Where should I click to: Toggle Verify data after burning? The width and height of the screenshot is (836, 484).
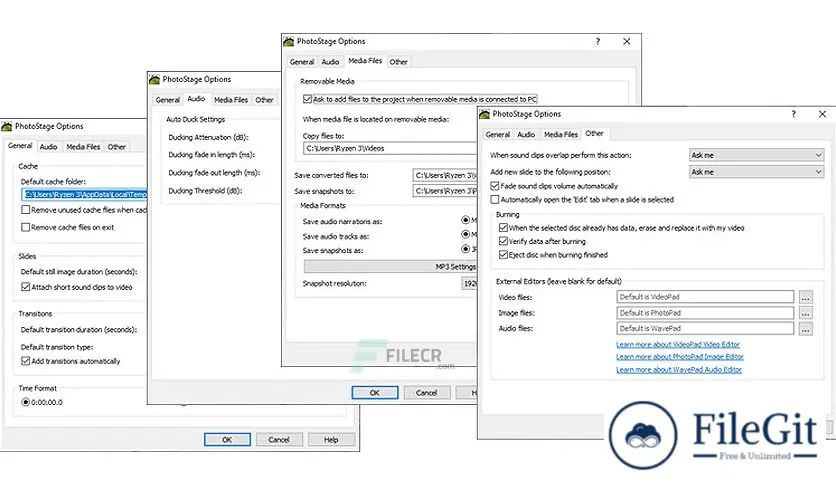click(x=503, y=241)
